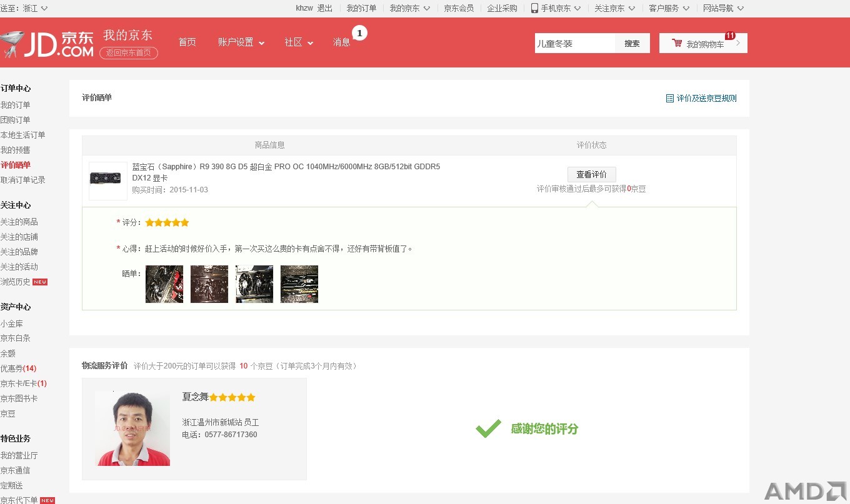Click the 京东会员 link

[x=459, y=8]
